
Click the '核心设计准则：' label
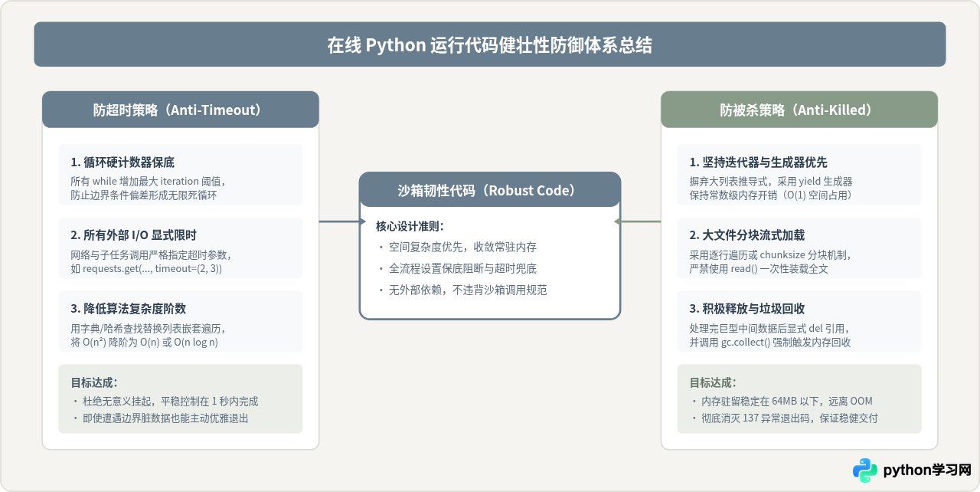[x=410, y=227]
